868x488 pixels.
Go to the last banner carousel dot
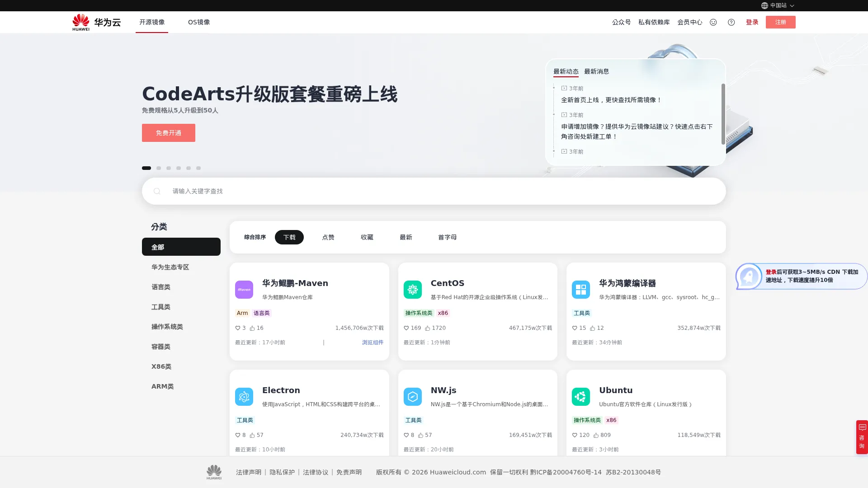(x=198, y=168)
